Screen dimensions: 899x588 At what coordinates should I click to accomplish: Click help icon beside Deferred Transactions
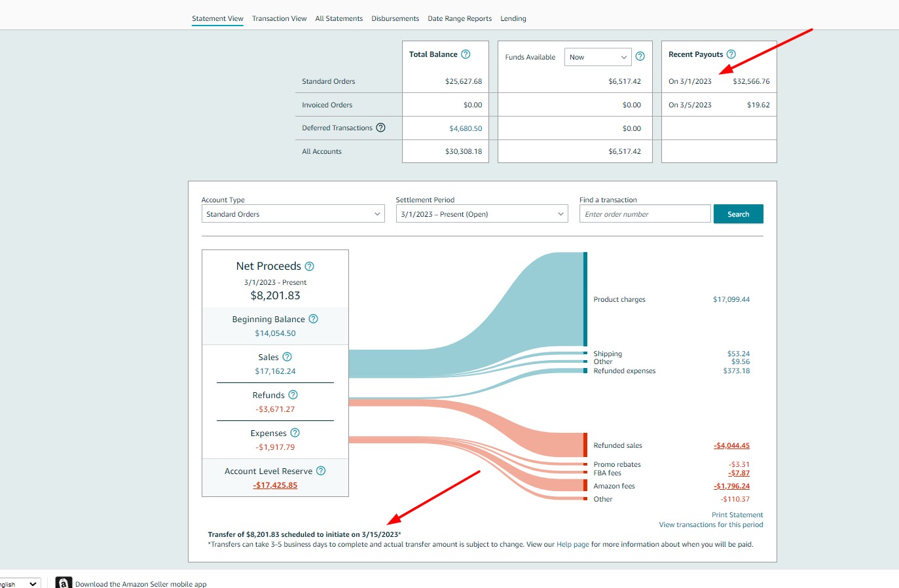coord(380,128)
